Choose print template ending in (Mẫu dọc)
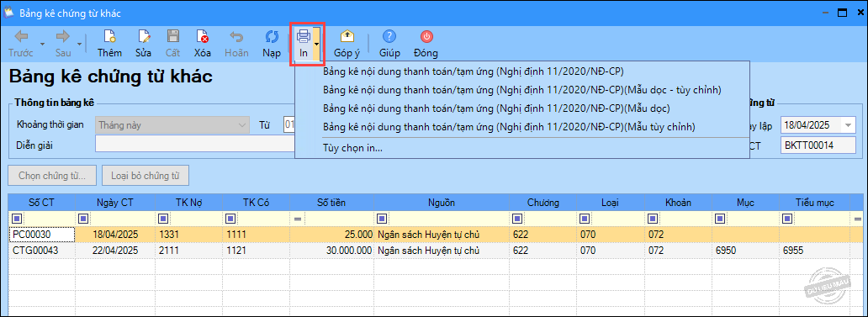This screenshot has height=317, width=868. click(x=496, y=108)
